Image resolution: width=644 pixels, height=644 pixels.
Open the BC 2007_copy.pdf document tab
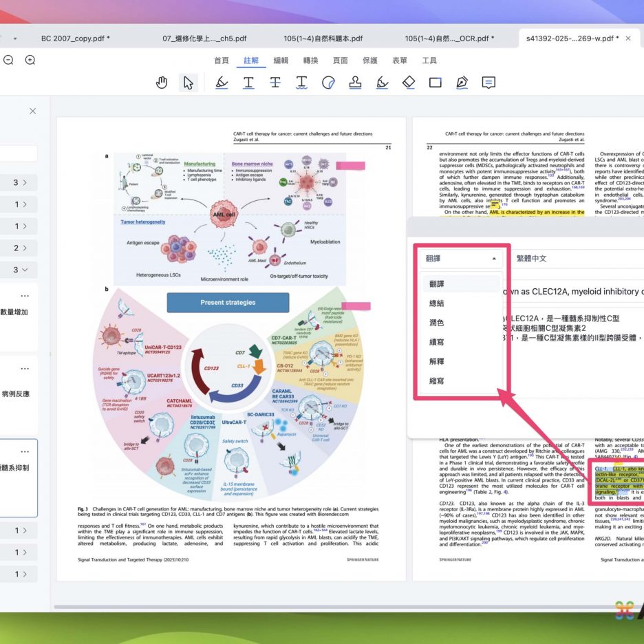pyautogui.click(x=75, y=39)
